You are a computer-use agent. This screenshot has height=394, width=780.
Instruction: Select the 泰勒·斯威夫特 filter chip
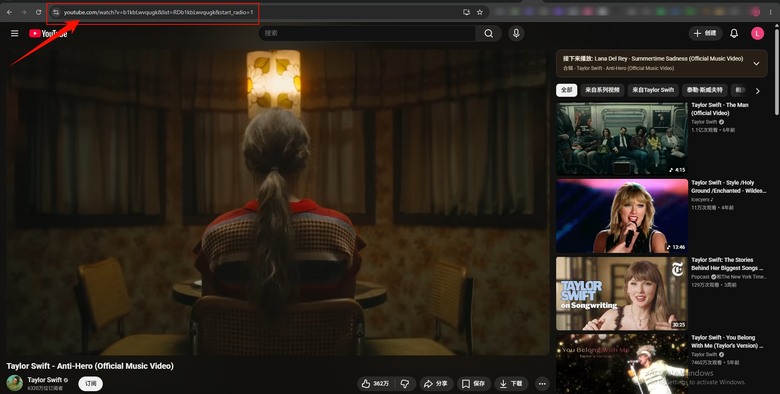pos(705,90)
